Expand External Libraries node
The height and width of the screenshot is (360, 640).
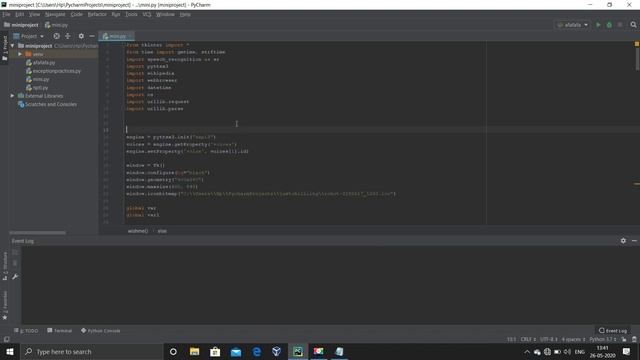tap(13, 96)
